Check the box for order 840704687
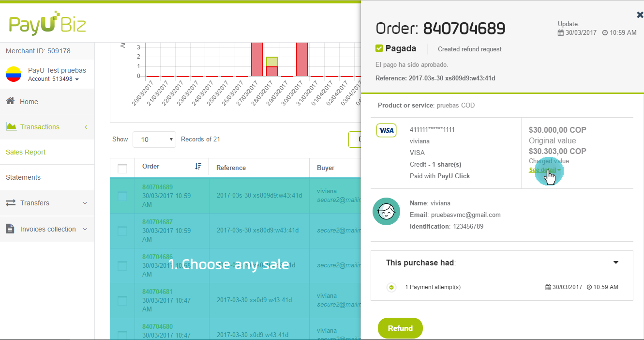 122,231
